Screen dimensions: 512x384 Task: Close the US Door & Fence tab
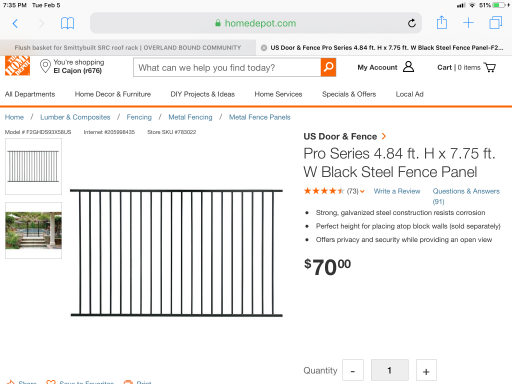264,48
